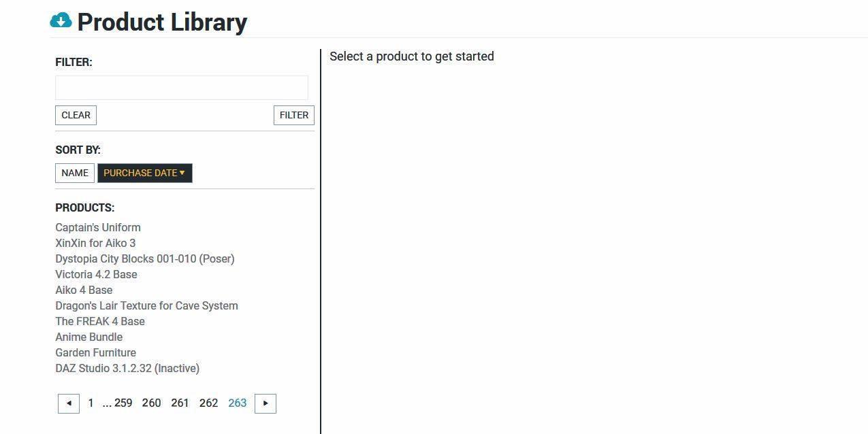Jump to page 260
This screenshot has width=868, height=434.
[x=151, y=403]
